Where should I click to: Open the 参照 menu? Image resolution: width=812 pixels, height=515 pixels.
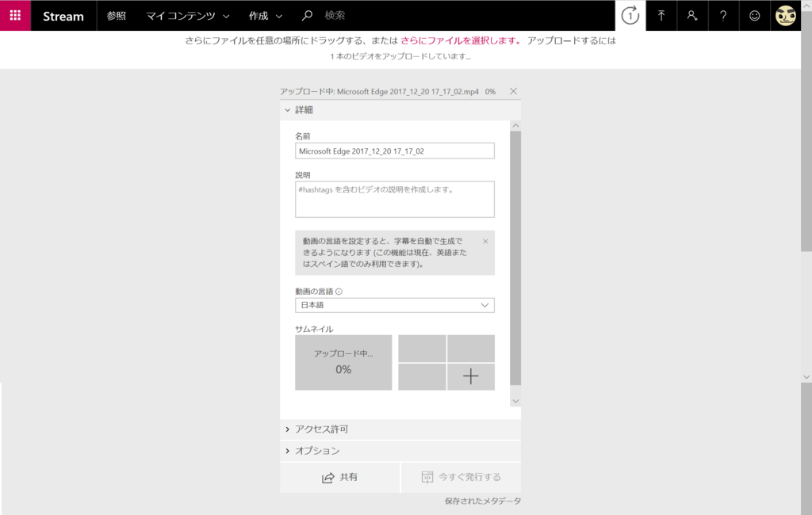tap(117, 16)
